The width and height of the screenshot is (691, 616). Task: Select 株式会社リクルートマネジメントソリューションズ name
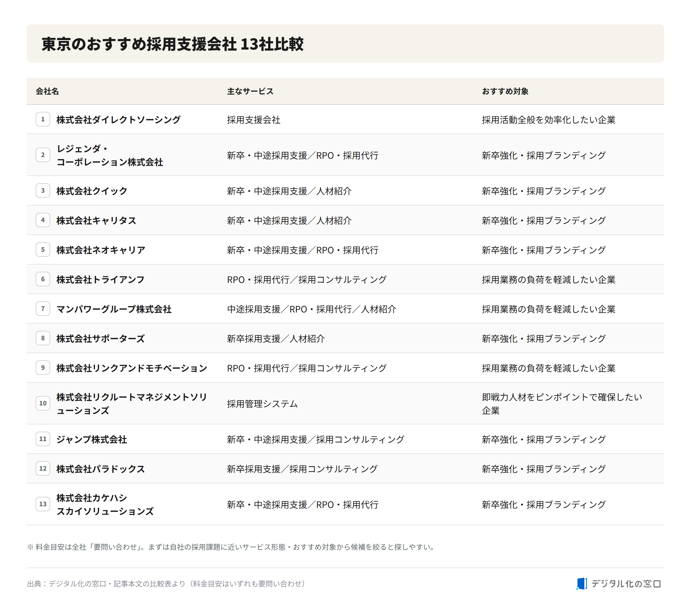(132, 404)
